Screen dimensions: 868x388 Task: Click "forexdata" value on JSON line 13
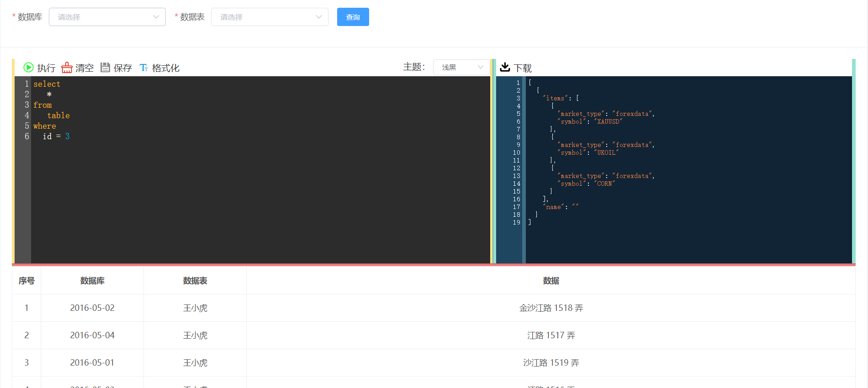[x=632, y=176]
